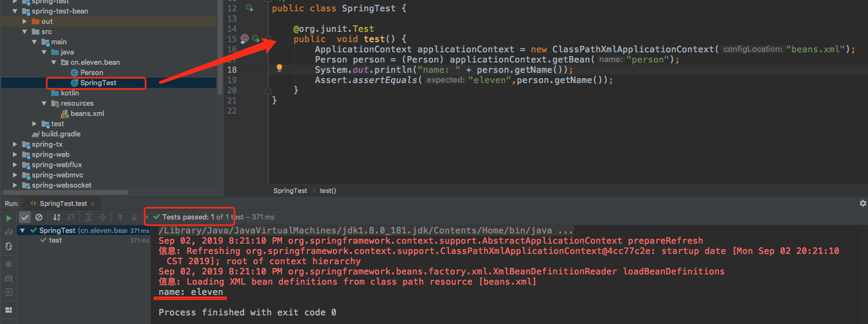Expand the out folder

pos(24,22)
